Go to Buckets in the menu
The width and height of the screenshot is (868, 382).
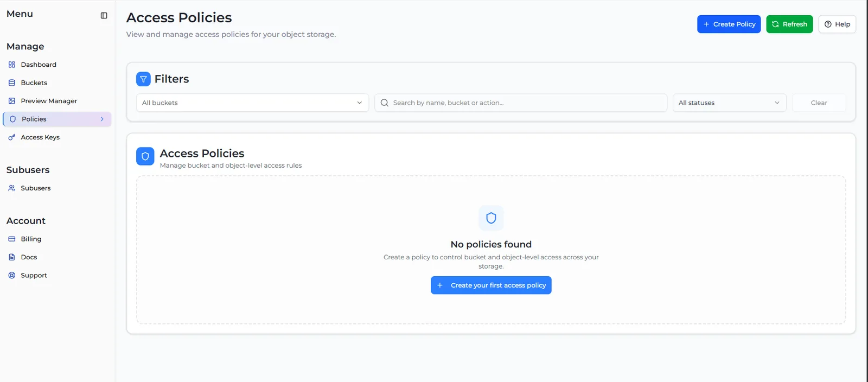click(x=57, y=82)
